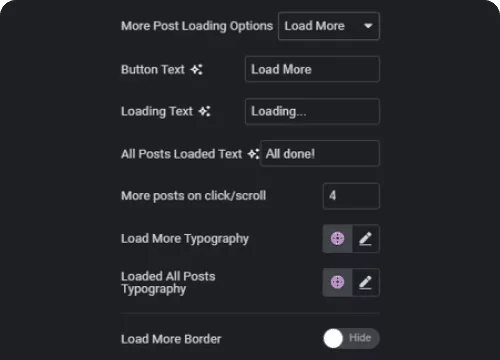Select the More posts on click/scroll number field

click(351, 196)
